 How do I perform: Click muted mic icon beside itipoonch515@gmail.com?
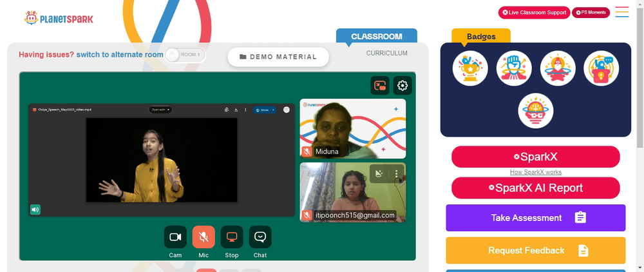(x=307, y=215)
